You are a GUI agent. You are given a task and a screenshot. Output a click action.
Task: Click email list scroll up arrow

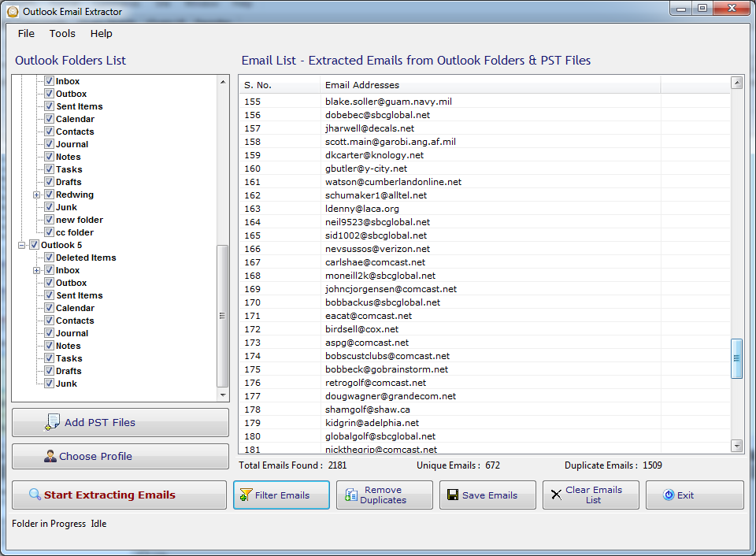point(737,83)
